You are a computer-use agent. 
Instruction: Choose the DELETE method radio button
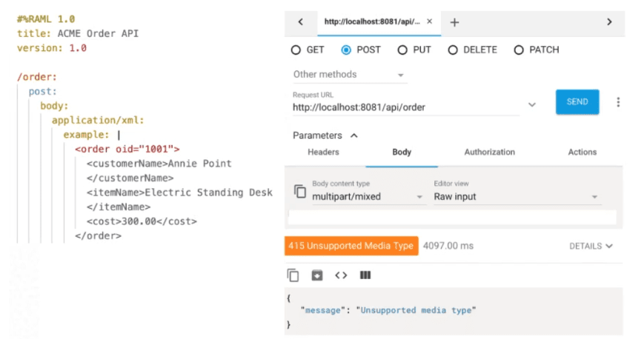(453, 50)
